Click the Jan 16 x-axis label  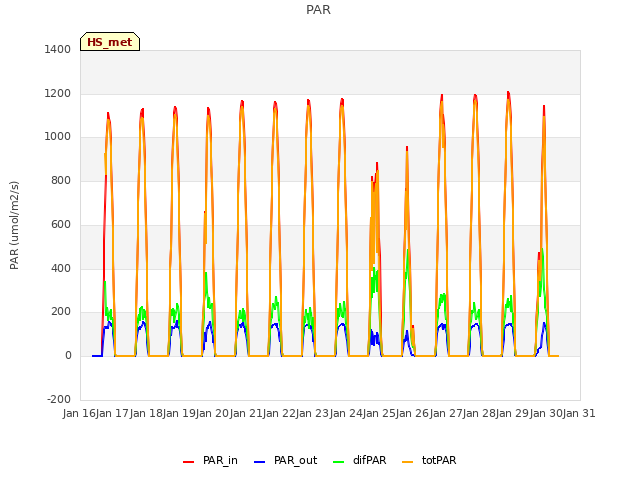click(80, 413)
